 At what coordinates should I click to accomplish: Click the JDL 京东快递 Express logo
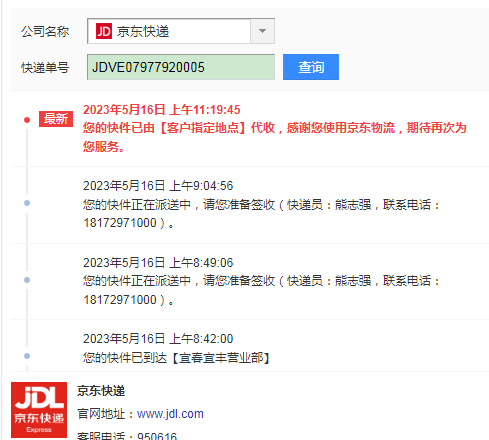[x=39, y=410]
